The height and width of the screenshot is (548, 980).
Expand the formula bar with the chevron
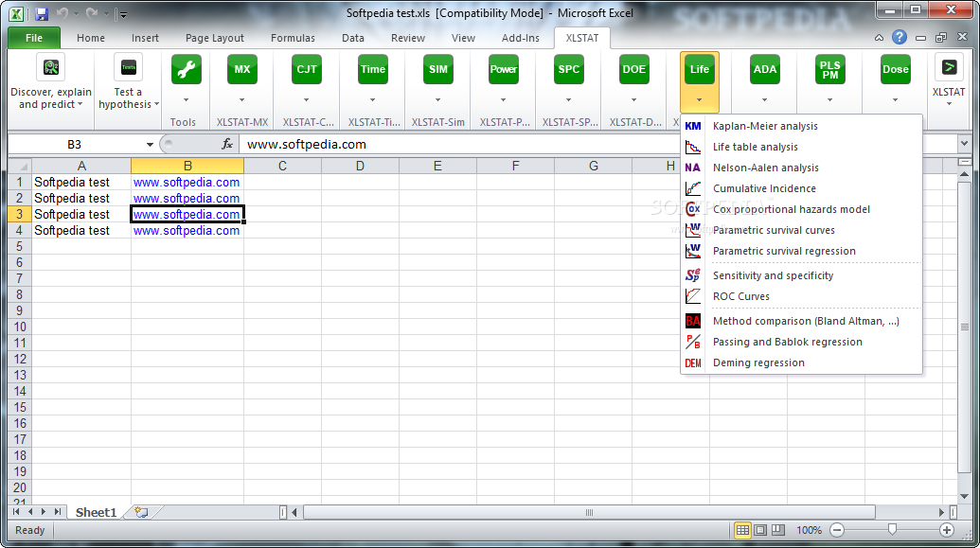(x=964, y=145)
